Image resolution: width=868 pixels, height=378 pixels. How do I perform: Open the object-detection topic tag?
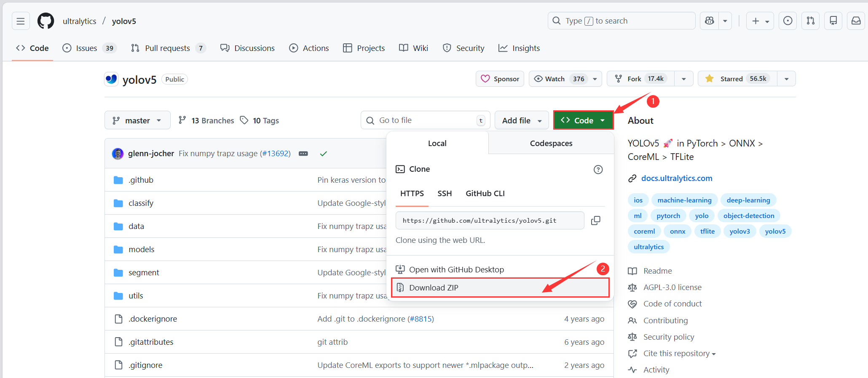pyautogui.click(x=749, y=216)
